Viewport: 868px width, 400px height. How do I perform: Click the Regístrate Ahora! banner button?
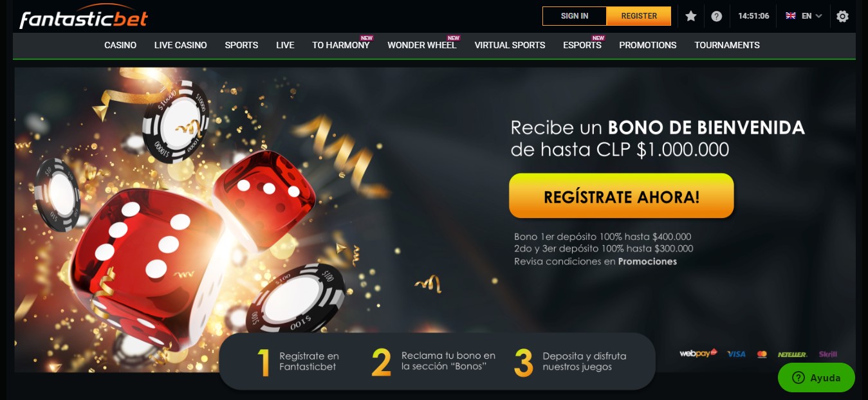(622, 196)
